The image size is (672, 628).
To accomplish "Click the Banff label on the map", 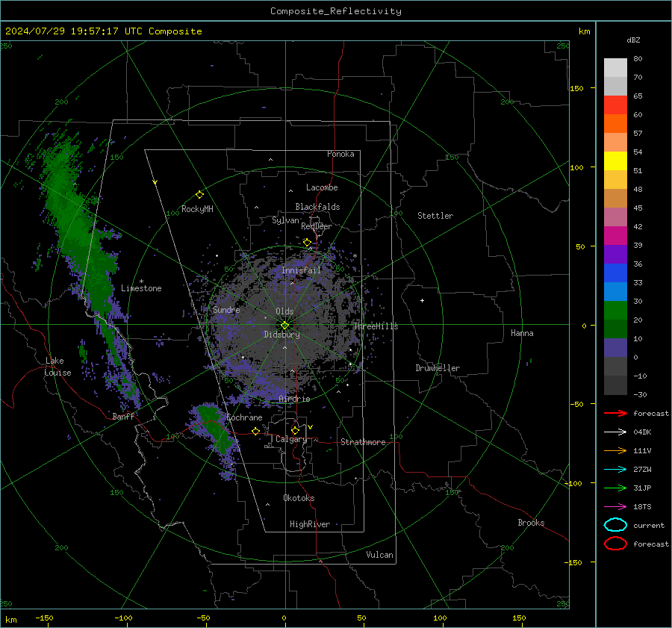I will (123, 417).
